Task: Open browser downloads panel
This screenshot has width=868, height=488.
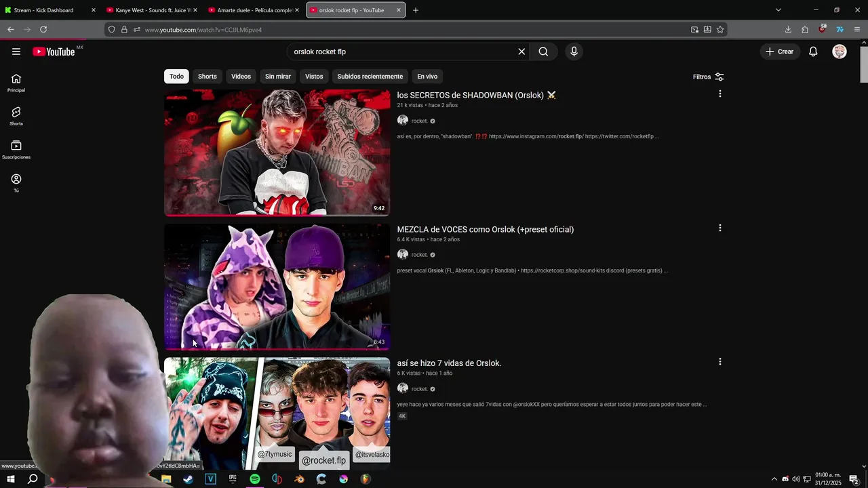Action: pos(788,29)
